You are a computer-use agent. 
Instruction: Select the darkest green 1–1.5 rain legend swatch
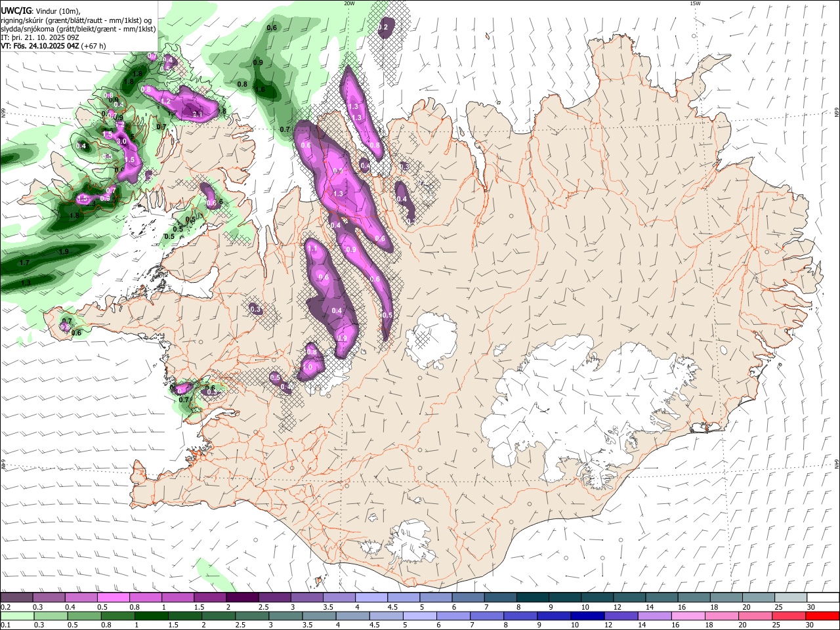click(151, 616)
